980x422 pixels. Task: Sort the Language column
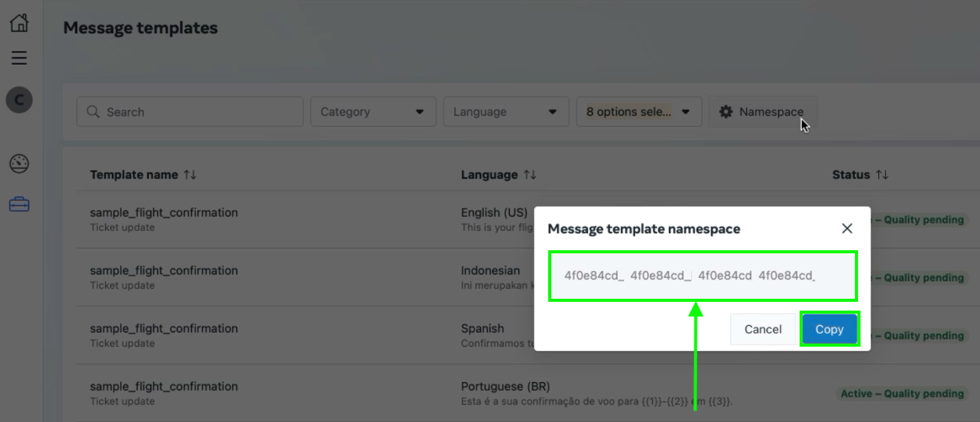point(530,175)
